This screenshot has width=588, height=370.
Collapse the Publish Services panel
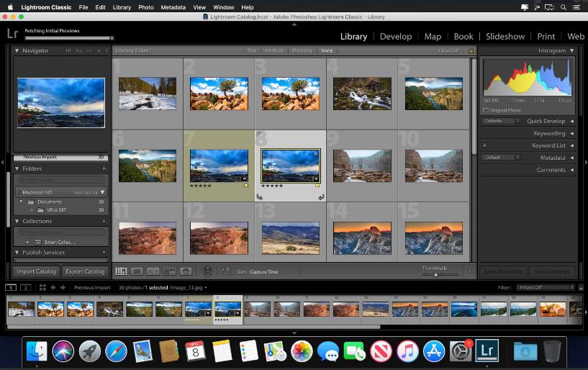(17, 253)
